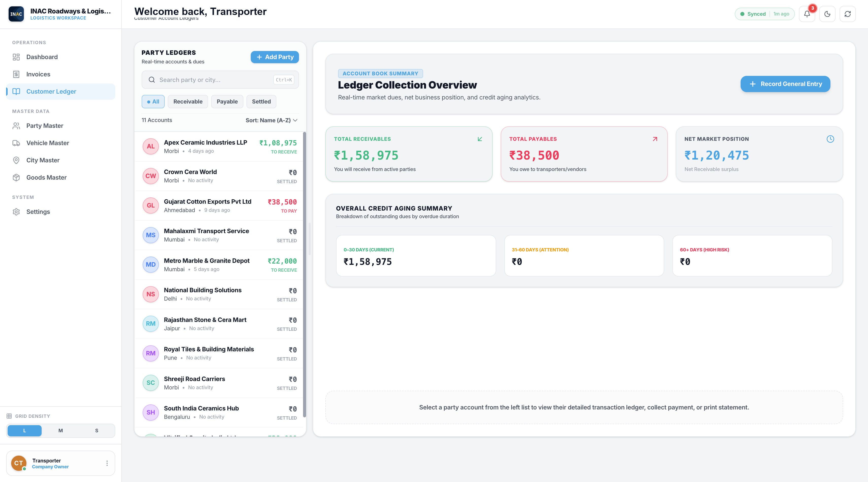Focus the Search party or city field

220,79
